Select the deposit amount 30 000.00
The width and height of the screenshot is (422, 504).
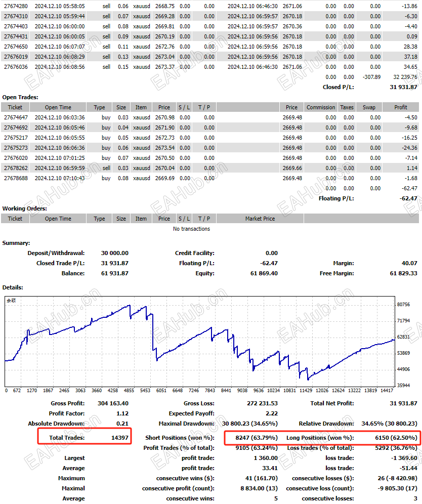pyautogui.click(x=115, y=253)
